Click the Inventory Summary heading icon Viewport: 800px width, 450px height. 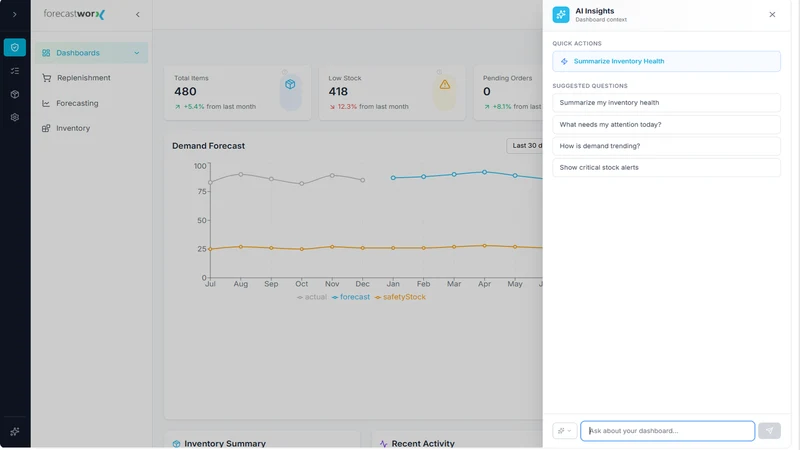click(x=177, y=444)
